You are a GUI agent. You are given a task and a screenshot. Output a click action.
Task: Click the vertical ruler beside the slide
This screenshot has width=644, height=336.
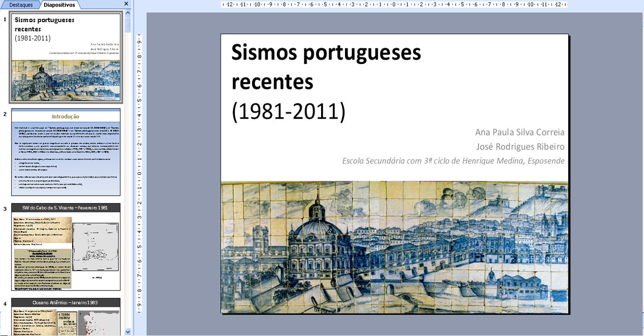coord(139,175)
